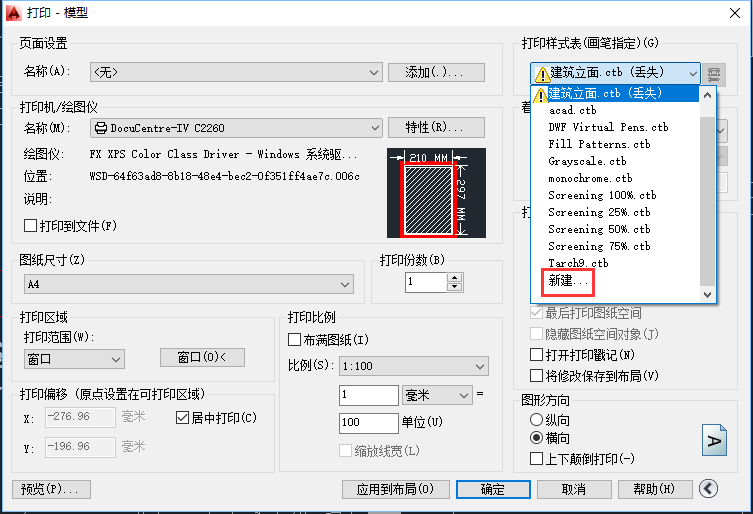The height and width of the screenshot is (514, 753).
Task: Open the plot style table editor icon
Action: (x=714, y=73)
